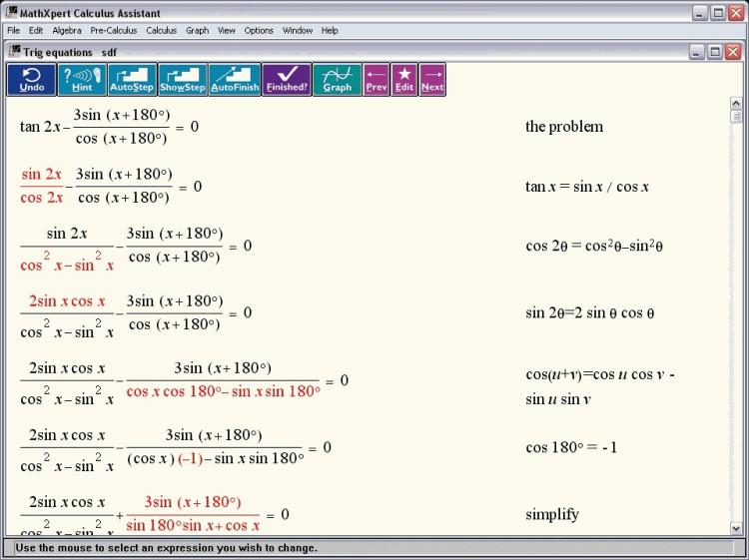This screenshot has width=749, height=560.
Task: Open the File menu
Action: (x=13, y=31)
